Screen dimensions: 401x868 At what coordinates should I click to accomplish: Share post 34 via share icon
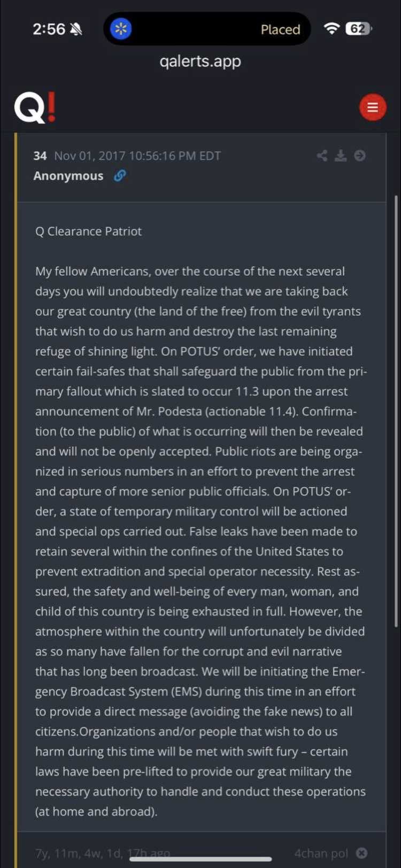point(322,156)
